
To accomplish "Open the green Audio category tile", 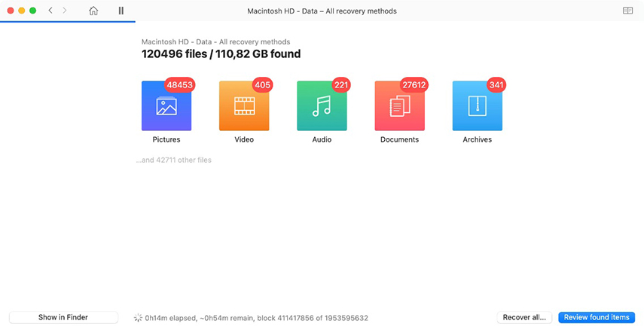I will 322,106.
